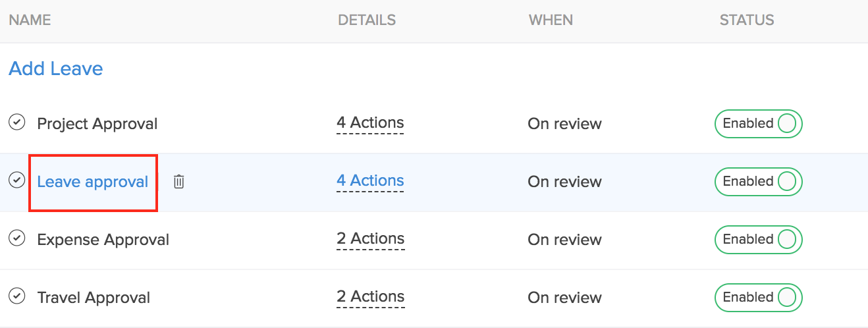Open the Project Approval rule
Image resolution: width=868 pixels, height=328 pixels.
tap(97, 124)
